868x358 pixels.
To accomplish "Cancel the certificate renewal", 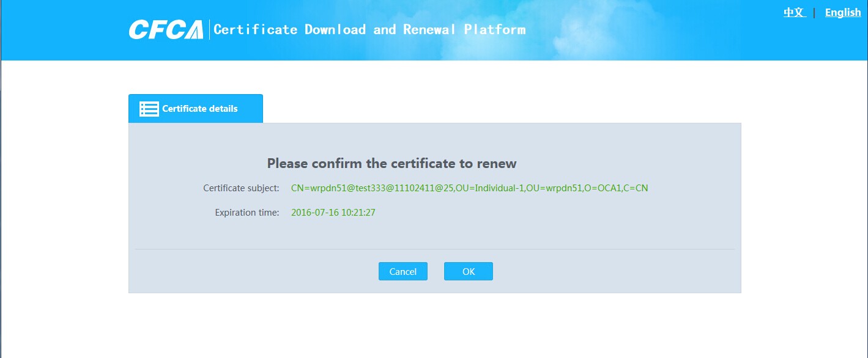I will (403, 271).
